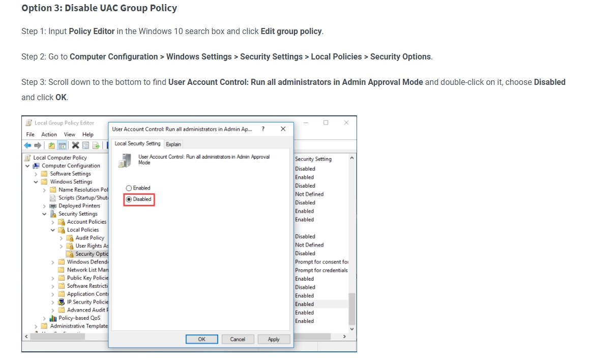Click the dialog's question mark help button

(263, 129)
